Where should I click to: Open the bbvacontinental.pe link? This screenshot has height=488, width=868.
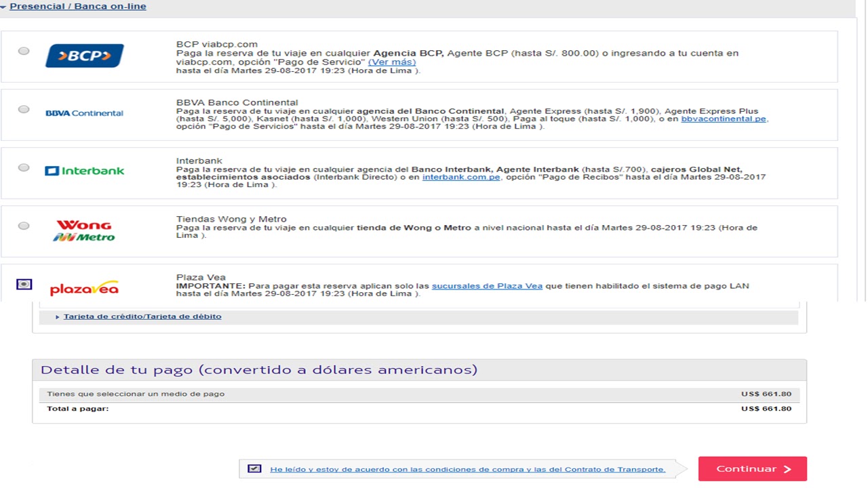point(724,119)
